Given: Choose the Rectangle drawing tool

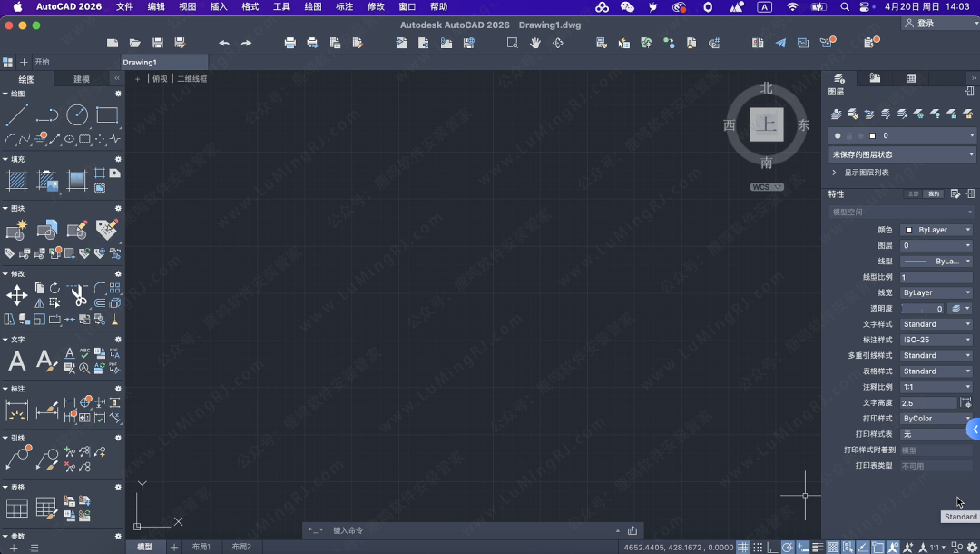Looking at the screenshot, I should [107, 115].
